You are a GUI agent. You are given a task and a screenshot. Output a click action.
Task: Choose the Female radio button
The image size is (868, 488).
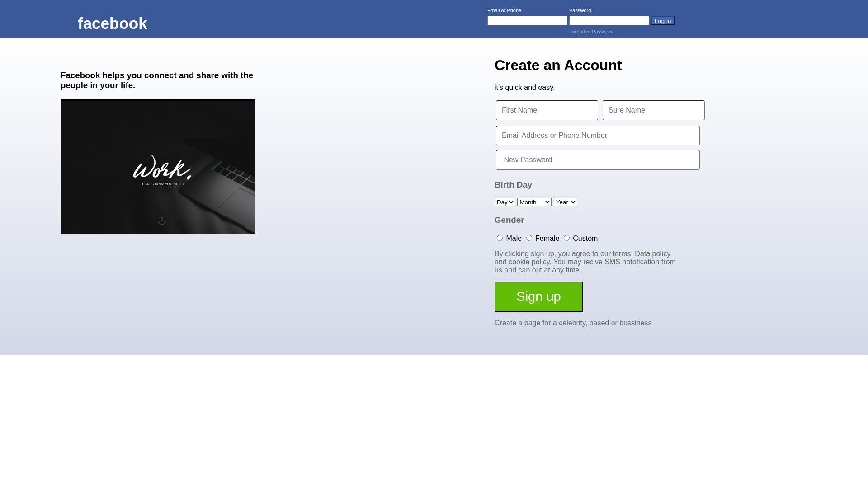(529, 238)
